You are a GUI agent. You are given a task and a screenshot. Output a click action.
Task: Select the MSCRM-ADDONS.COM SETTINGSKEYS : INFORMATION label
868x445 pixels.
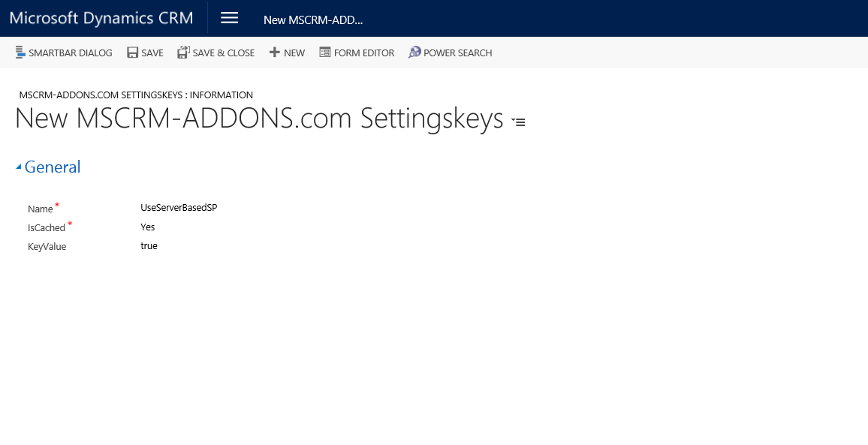[x=136, y=95]
